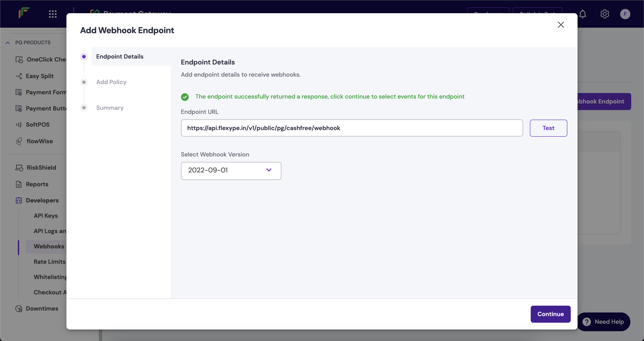The width and height of the screenshot is (644, 341).
Task: Click the user avatar F icon
Action: point(625,14)
